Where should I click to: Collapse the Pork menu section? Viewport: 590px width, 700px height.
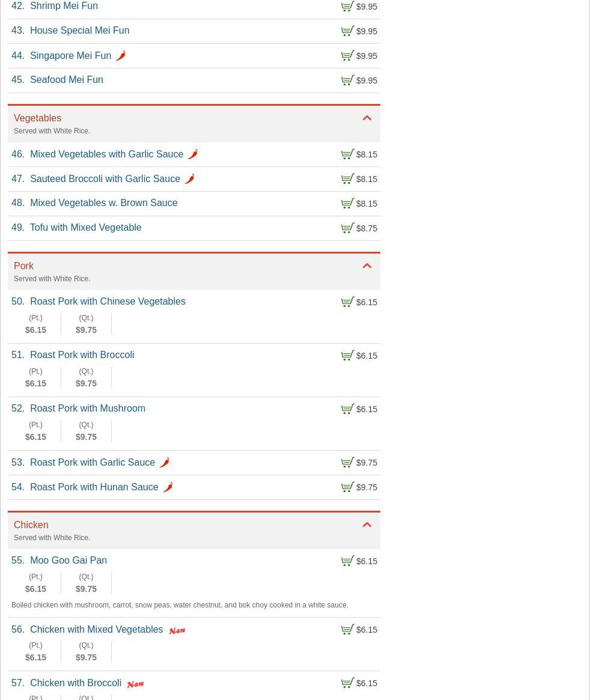367,266
